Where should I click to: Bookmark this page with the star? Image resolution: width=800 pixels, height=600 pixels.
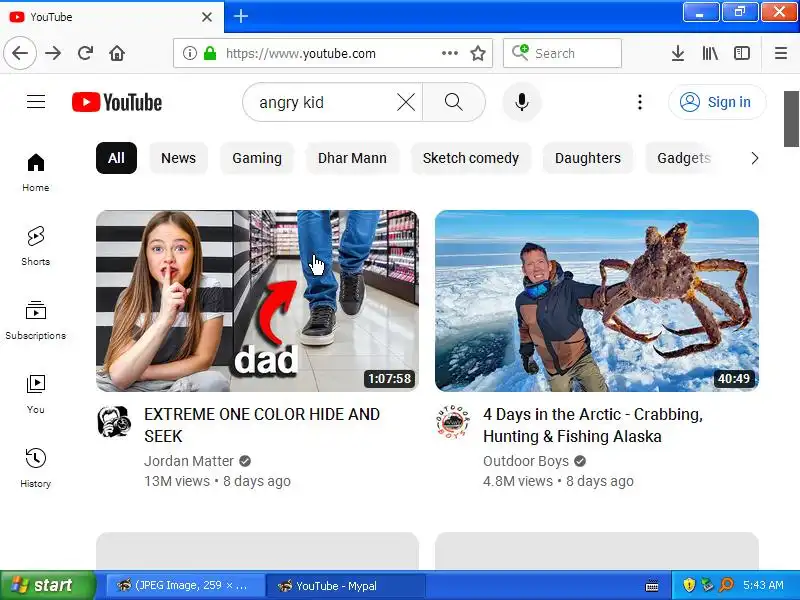(x=478, y=53)
